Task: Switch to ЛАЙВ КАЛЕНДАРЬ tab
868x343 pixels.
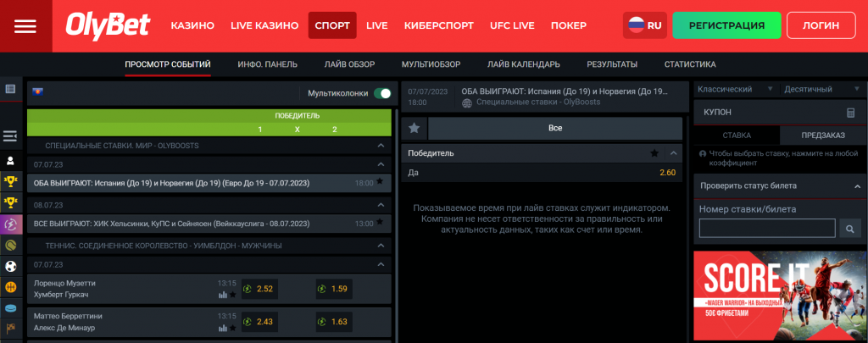Action: click(x=524, y=64)
